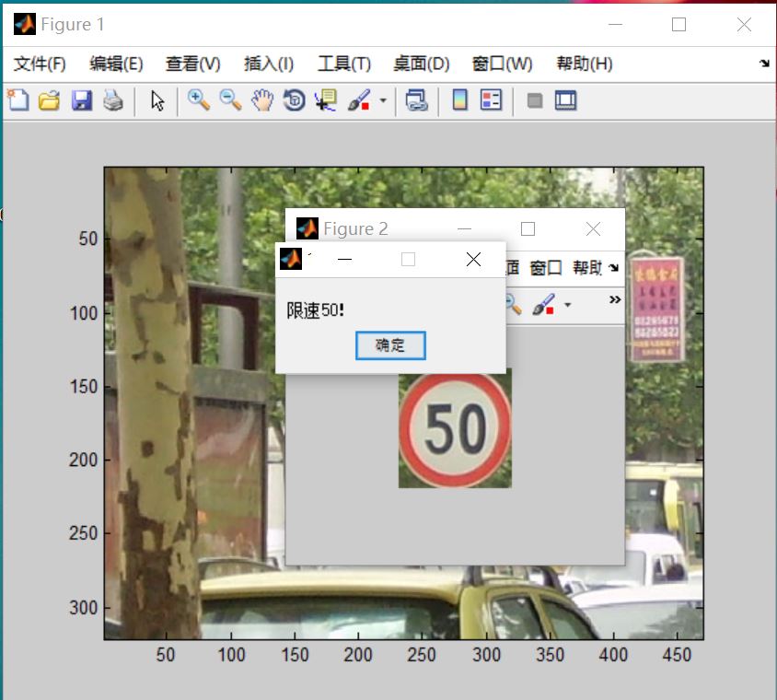This screenshot has height=700, width=777.
Task: Open the 查看(V) menu
Action: pos(192,64)
